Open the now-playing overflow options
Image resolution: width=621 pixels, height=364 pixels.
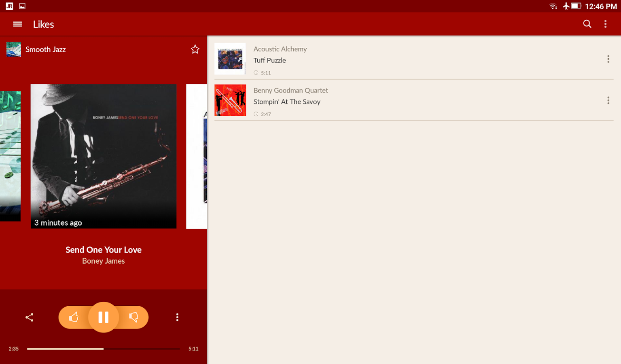(177, 317)
